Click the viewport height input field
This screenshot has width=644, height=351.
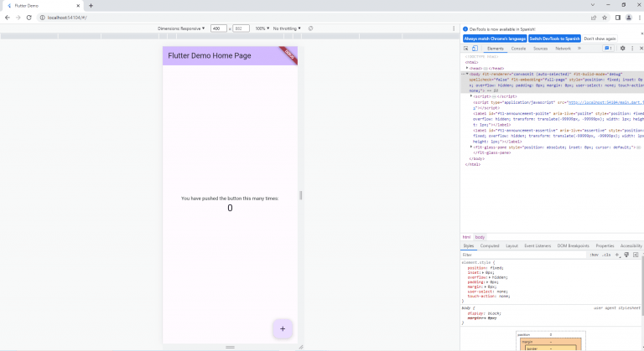click(241, 28)
